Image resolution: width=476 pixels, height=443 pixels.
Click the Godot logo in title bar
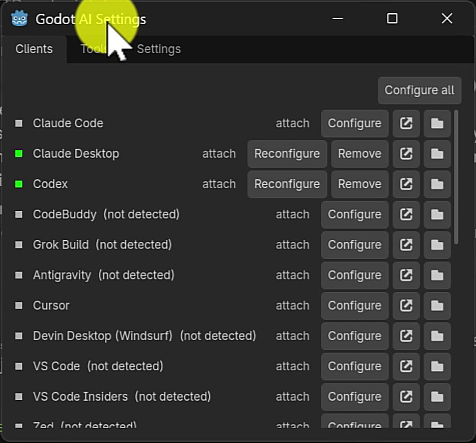(19, 18)
